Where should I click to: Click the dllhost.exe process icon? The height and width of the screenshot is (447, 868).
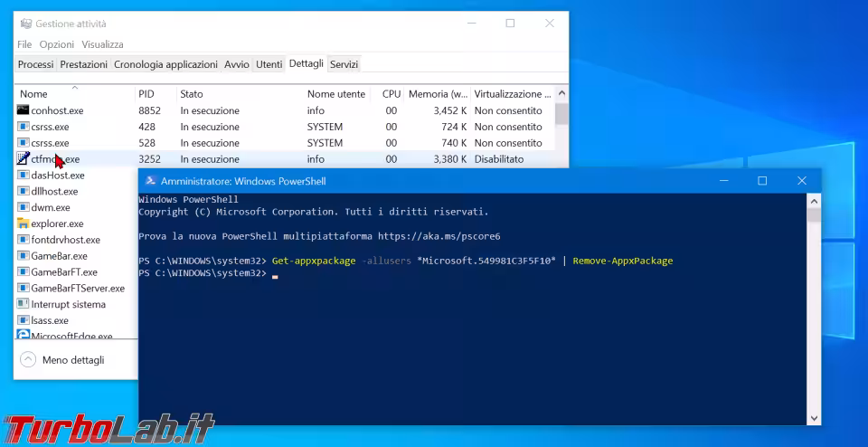23,191
